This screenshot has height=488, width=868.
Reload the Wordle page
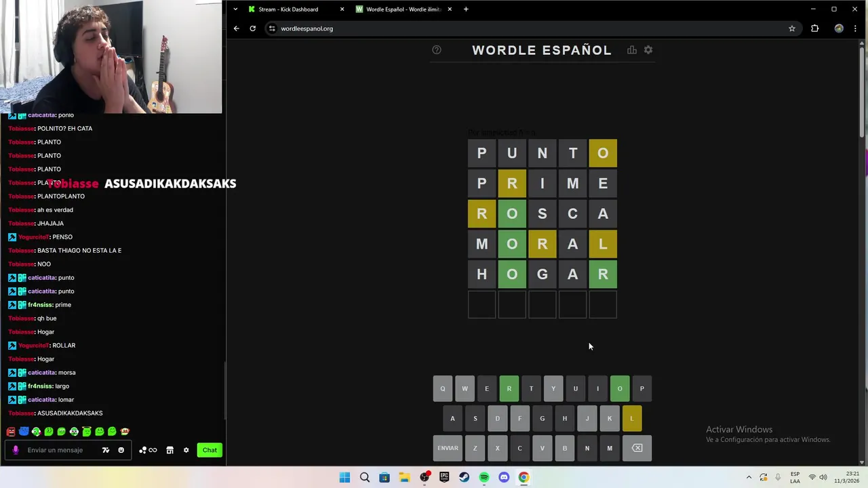pos(252,28)
